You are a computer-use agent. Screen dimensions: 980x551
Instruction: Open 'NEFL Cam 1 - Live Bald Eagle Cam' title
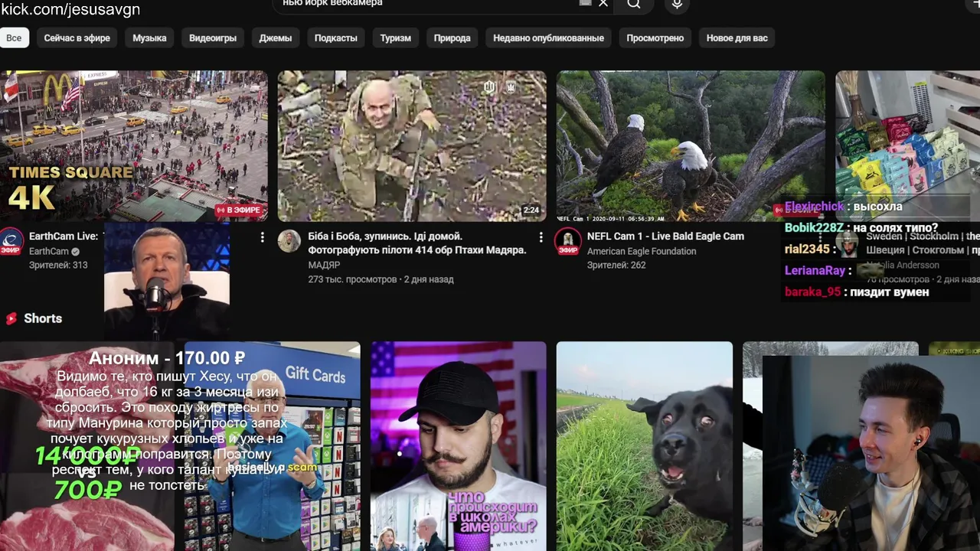665,236
